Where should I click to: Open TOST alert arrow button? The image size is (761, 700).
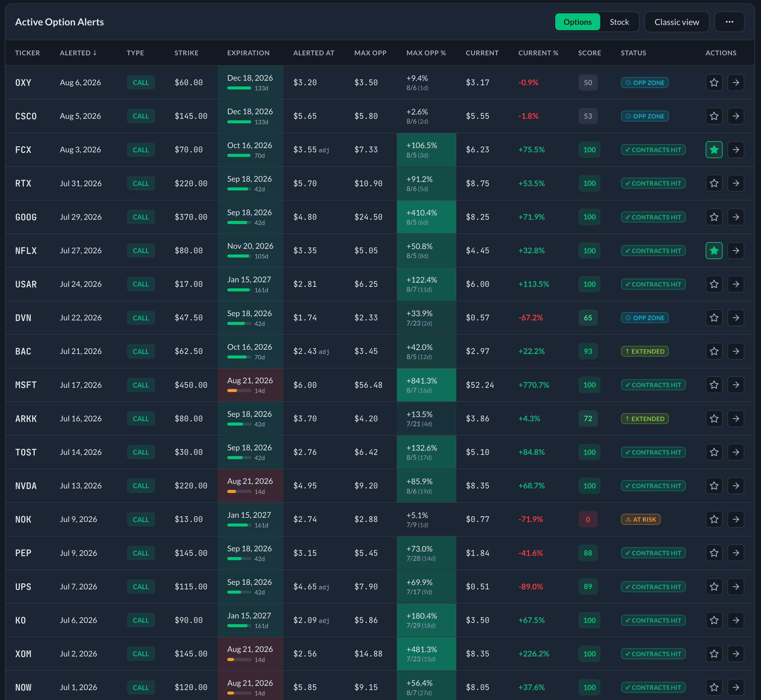coord(735,452)
